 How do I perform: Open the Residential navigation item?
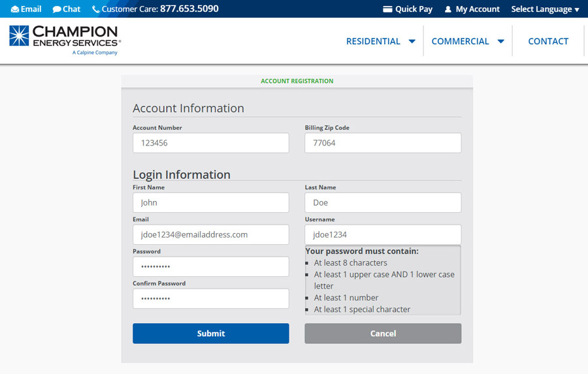tap(373, 41)
